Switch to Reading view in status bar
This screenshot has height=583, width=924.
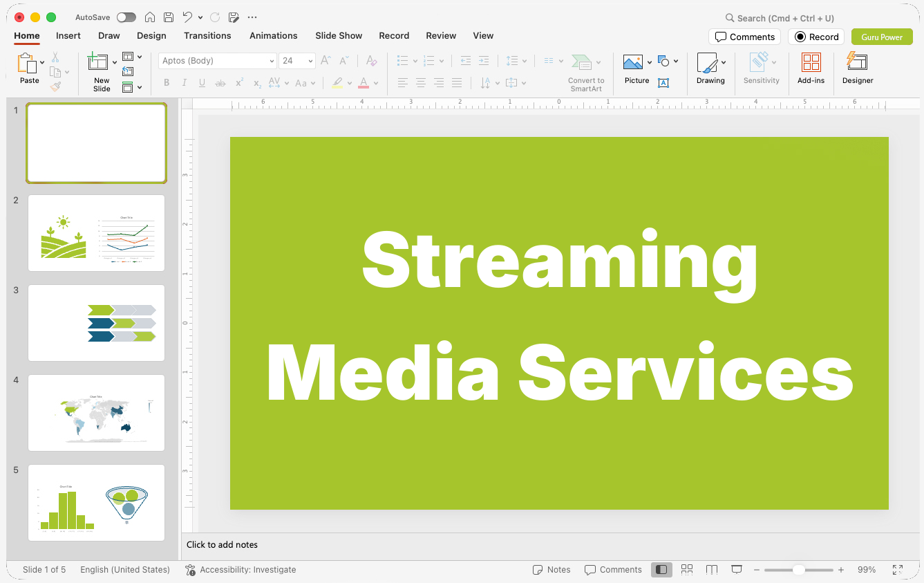tap(712, 569)
